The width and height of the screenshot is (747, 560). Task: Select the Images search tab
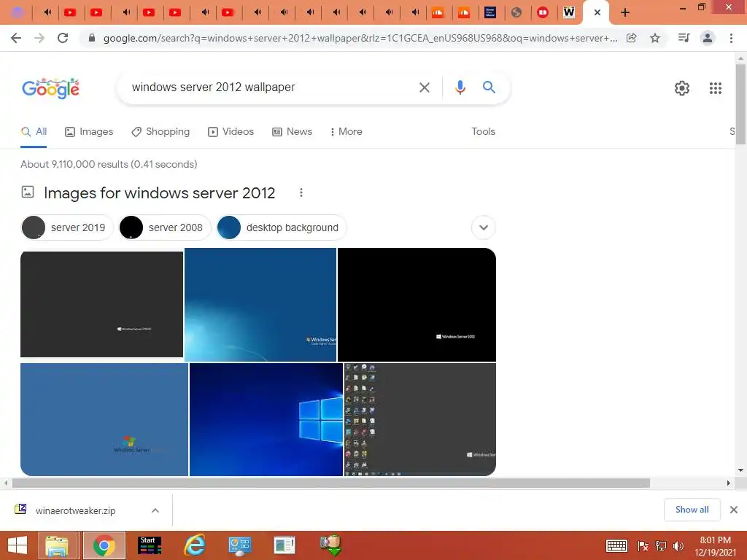click(89, 132)
